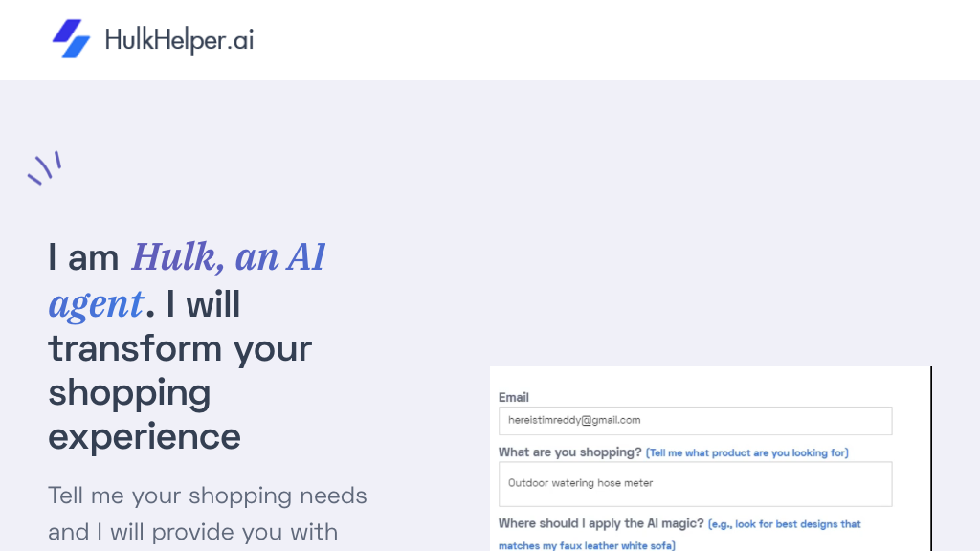Click the "Tell me what product" hint text
This screenshot has height=551, width=980.
pos(747,452)
